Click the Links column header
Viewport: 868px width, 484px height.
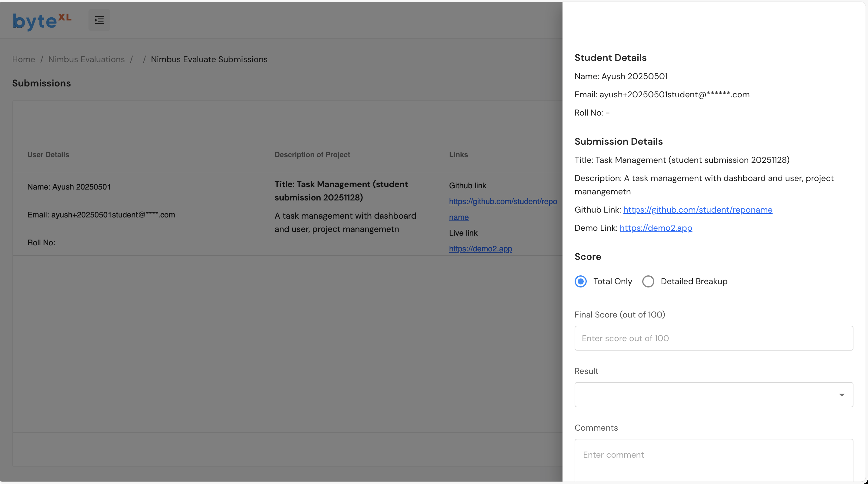point(458,155)
